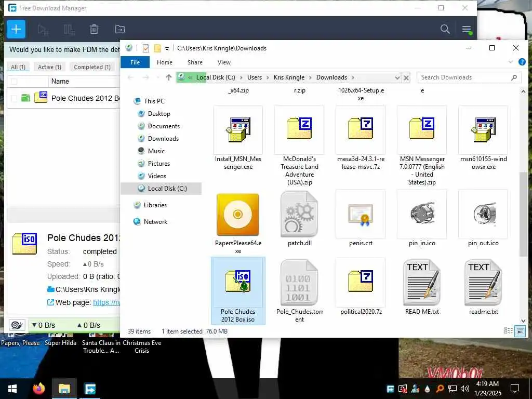Open FDM hamburger main menu
This screenshot has width=532, height=399.
(x=467, y=30)
